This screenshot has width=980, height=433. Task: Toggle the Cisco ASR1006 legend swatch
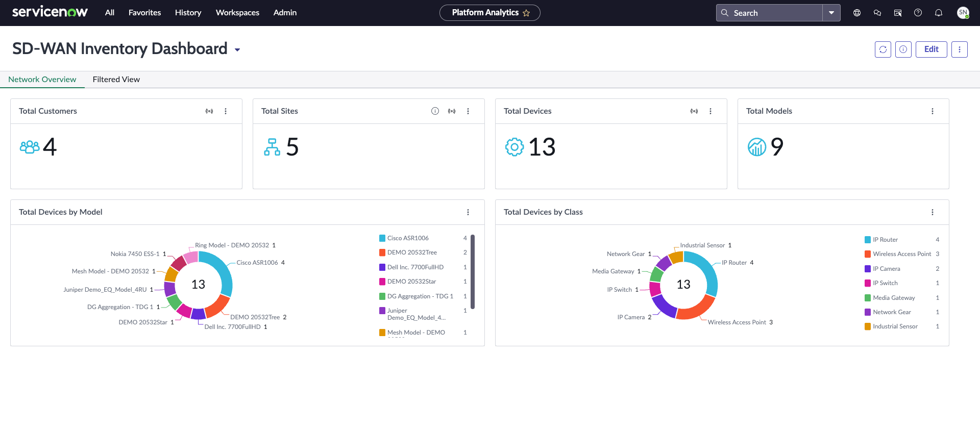pyautogui.click(x=382, y=238)
